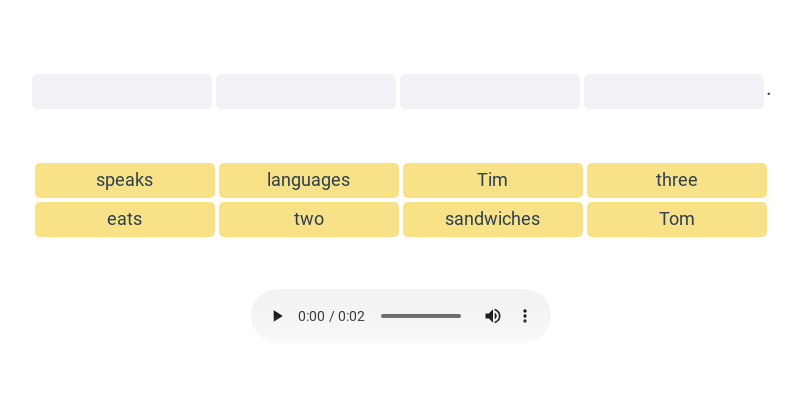Image resolution: width=800 pixels, height=400 pixels.
Task: Click the fourth empty answer slot
Action: click(x=674, y=91)
